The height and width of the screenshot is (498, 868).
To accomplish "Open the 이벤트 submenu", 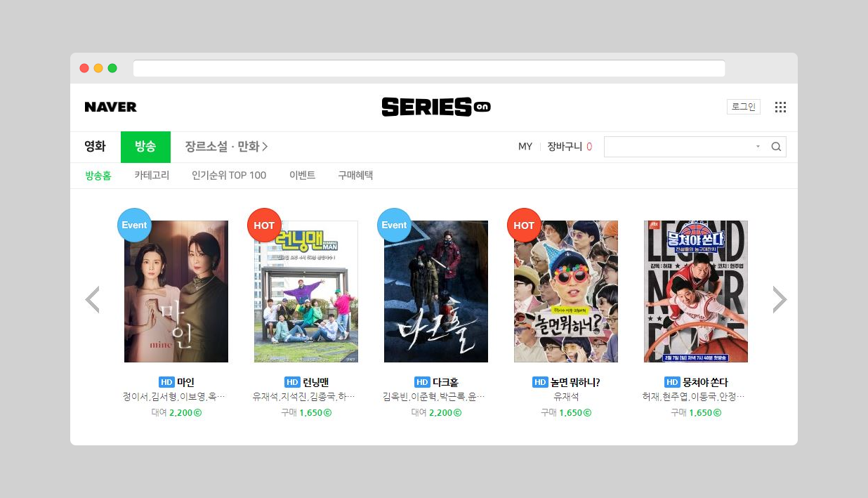I will (302, 176).
